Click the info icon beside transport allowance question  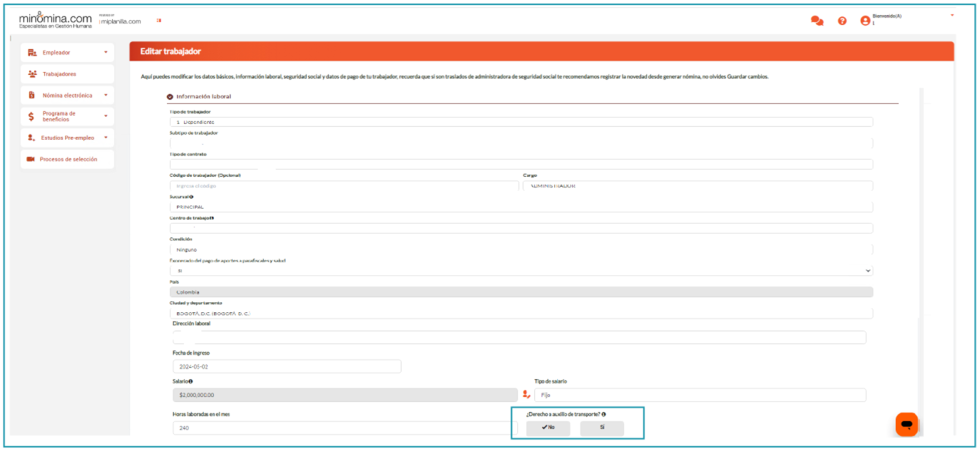tap(603, 414)
